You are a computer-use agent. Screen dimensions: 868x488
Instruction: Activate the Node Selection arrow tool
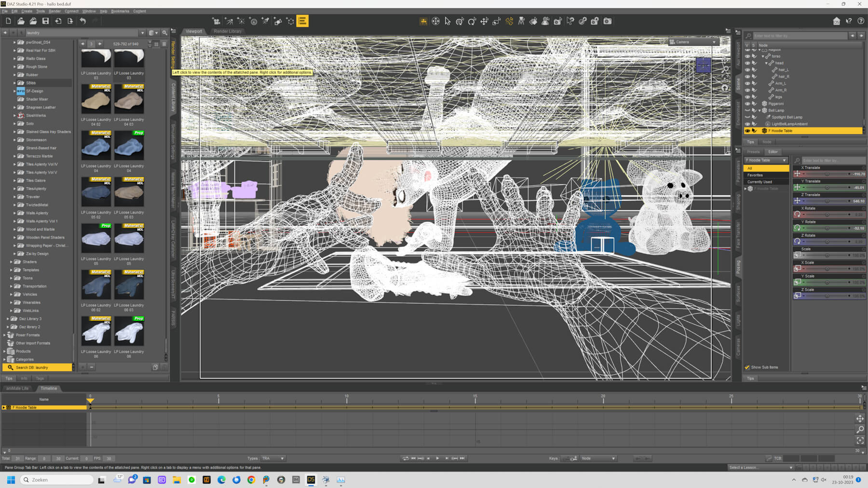point(448,21)
